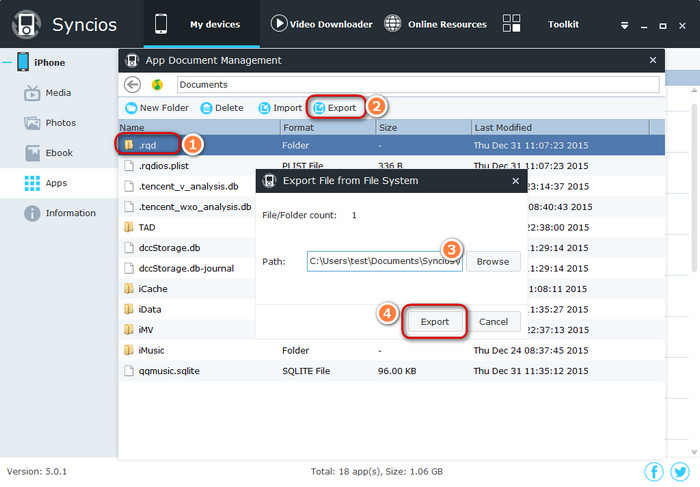Viewport: 700px width, 487px height.
Task: Sort files by the Size column header
Action: pyautogui.click(x=420, y=128)
